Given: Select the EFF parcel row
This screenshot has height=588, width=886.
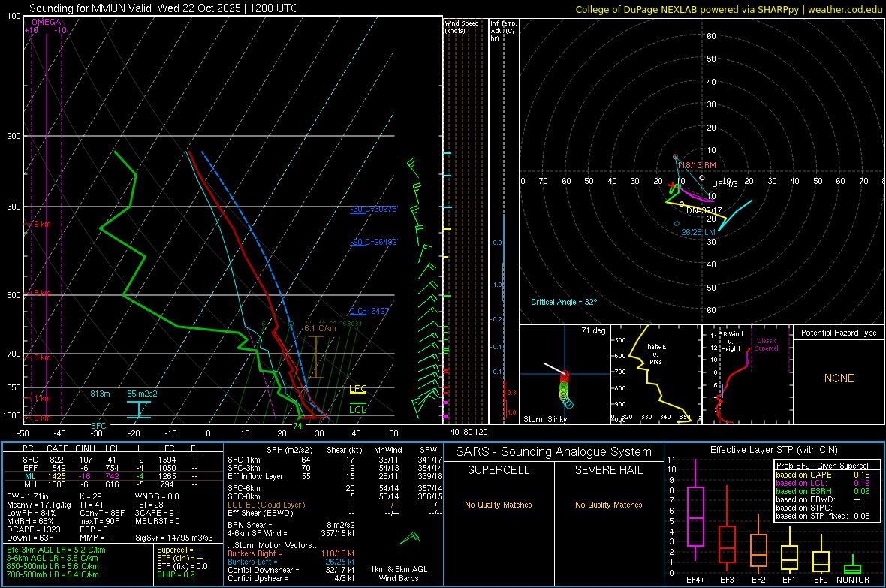Looking at the screenshot, I should (x=113, y=468).
